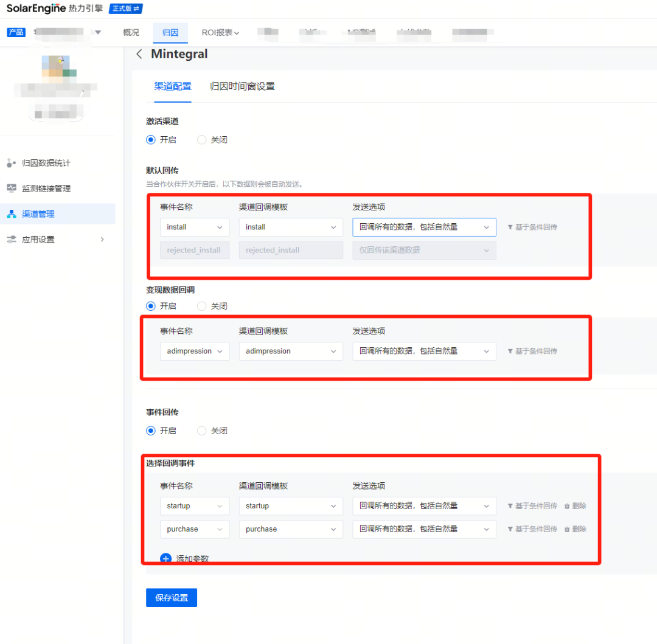Open the startup callback template dropdown
Viewport: 657px width, 644px height.
coord(291,506)
